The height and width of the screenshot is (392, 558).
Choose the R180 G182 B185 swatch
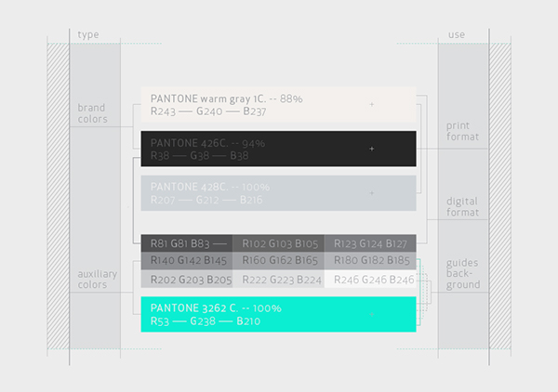pyautogui.click(x=370, y=261)
